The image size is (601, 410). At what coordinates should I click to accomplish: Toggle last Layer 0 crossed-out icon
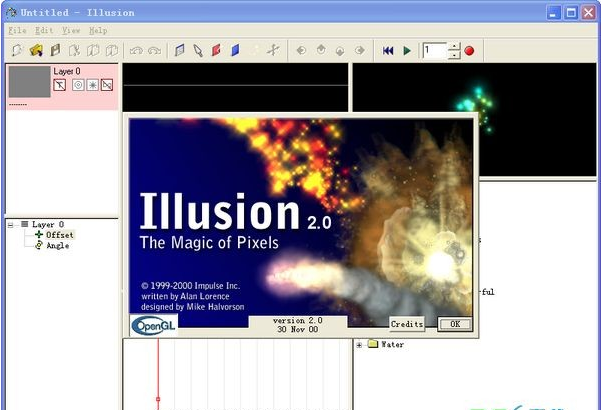[x=107, y=85]
